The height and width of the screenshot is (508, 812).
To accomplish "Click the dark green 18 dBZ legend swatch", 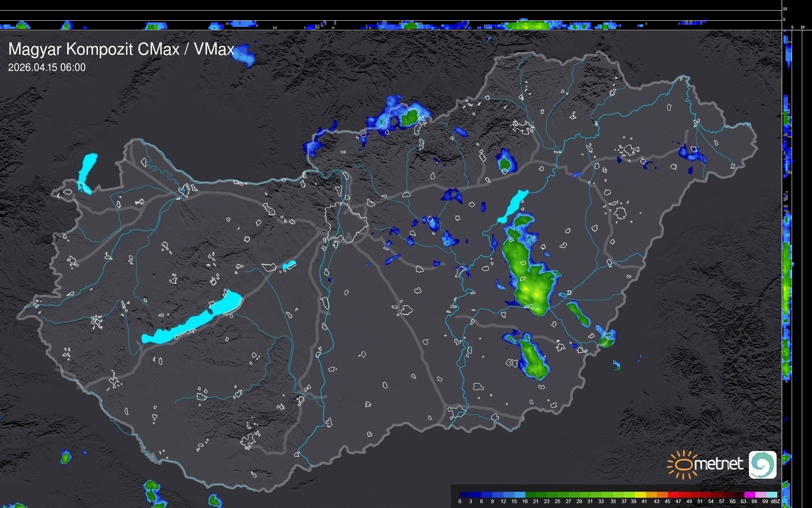I will 531,495.
